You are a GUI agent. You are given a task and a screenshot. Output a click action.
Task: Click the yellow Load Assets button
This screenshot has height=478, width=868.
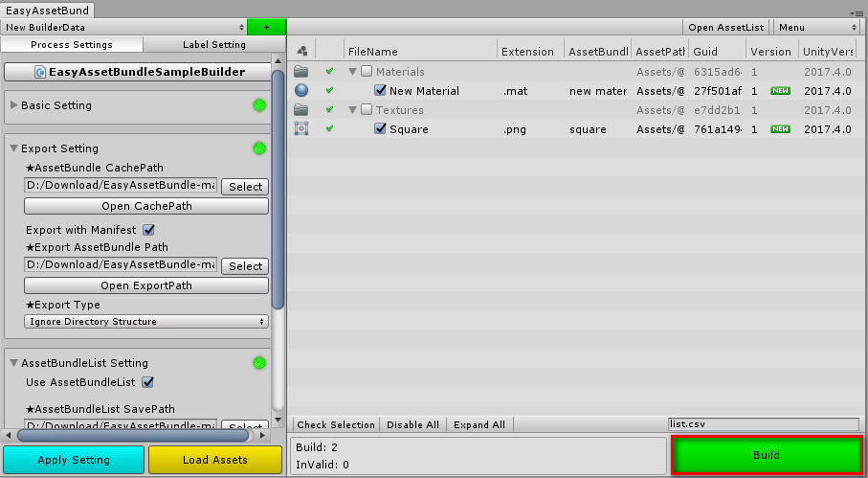pyautogui.click(x=215, y=460)
